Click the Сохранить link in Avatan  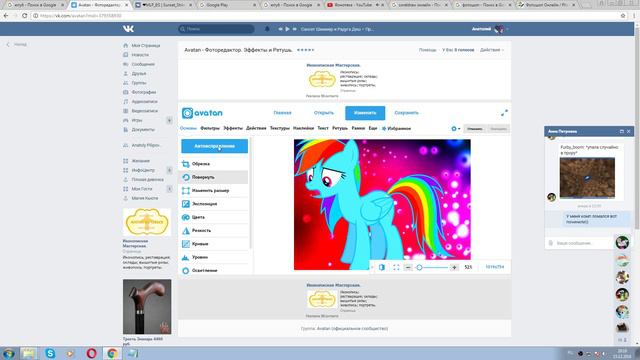pos(406,113)
